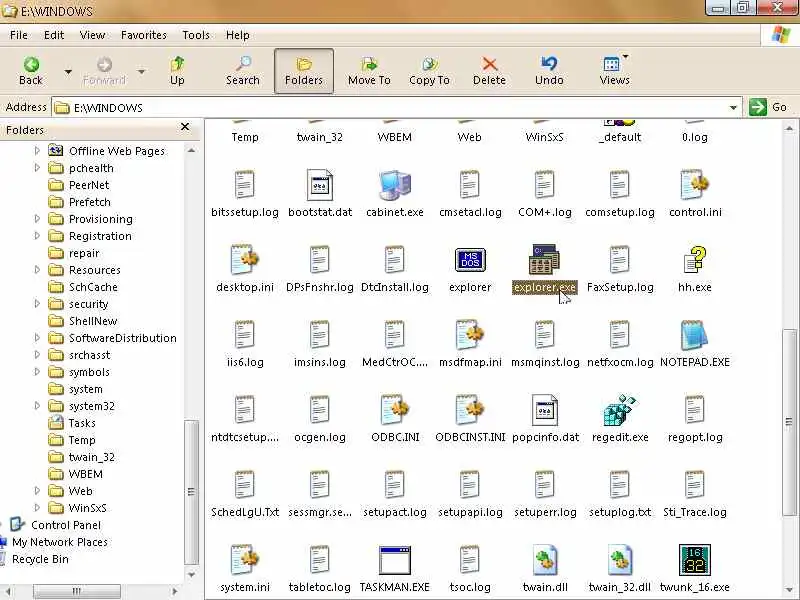Toggle the Folders pane button
The height and width of the screenshot is (600, 800).
tap(304, 71)
